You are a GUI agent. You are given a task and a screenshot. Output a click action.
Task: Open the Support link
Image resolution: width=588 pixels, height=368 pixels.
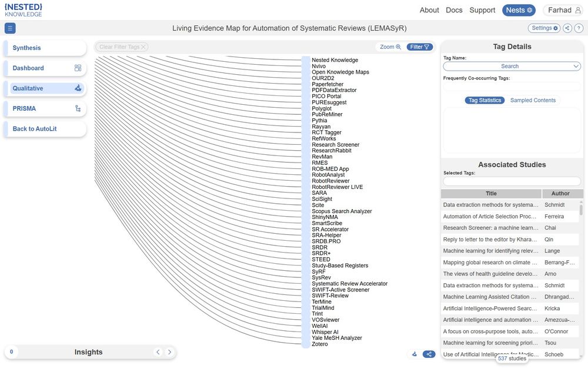tap(482, 10)
